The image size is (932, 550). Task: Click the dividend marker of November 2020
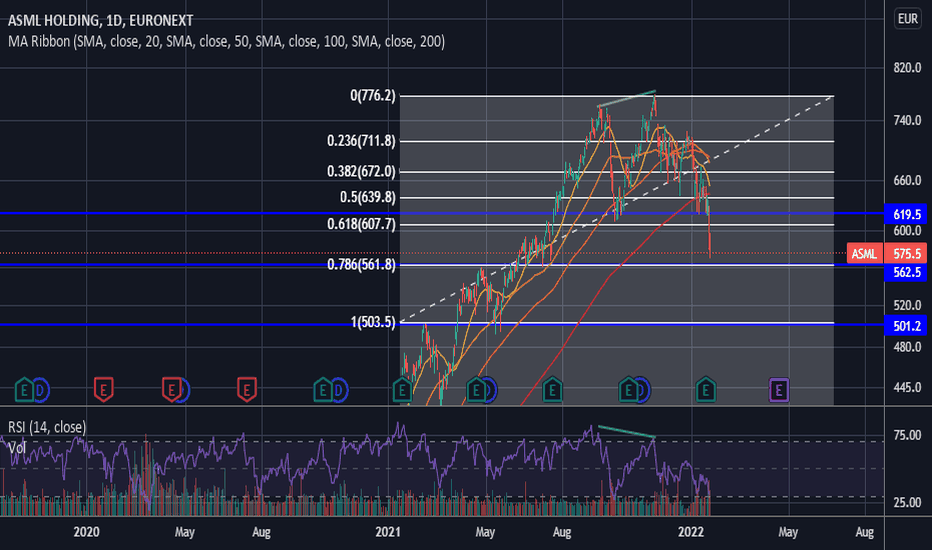[x=339, y=391]
